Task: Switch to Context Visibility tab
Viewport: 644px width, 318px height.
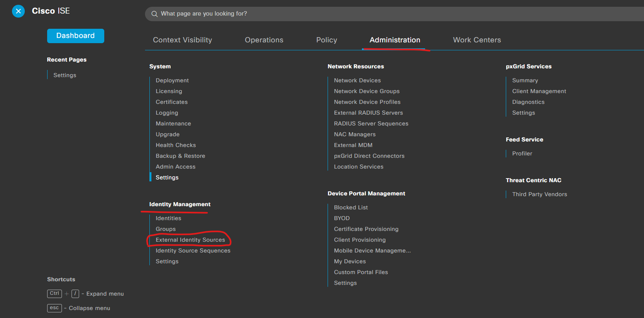Action: coord(183,40)
